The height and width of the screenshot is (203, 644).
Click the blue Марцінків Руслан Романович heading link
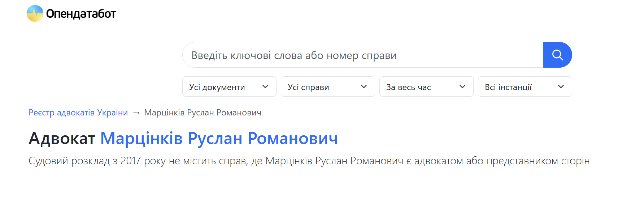219,138
